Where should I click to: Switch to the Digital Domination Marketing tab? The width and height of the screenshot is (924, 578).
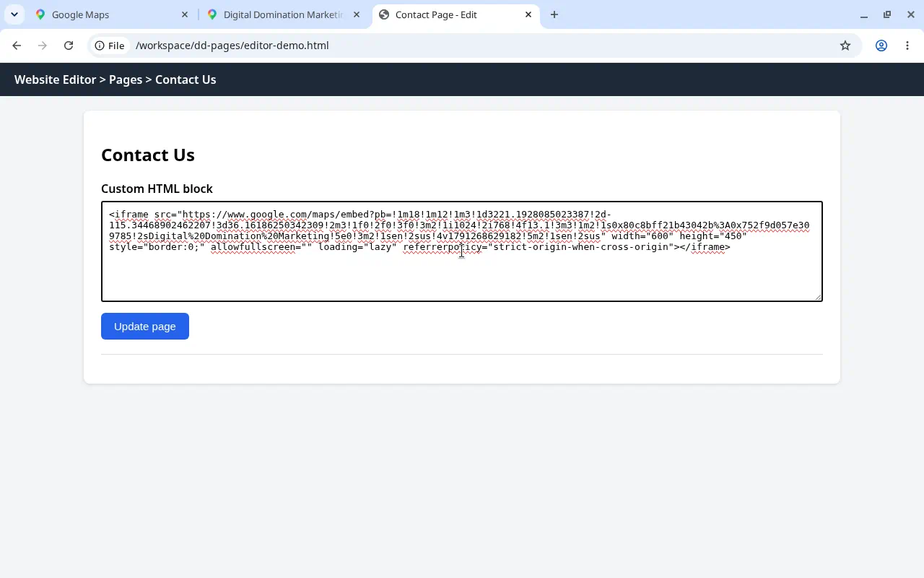[x=284, y=14]
